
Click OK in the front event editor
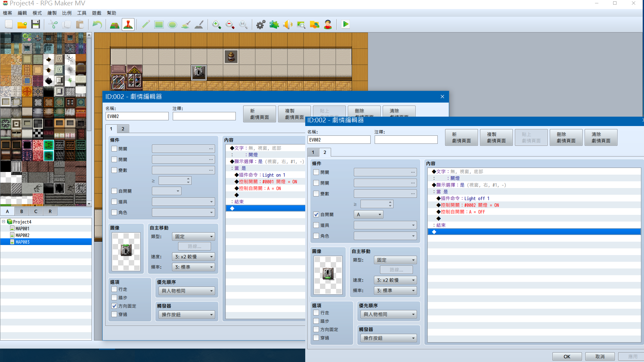pos(567,357)
